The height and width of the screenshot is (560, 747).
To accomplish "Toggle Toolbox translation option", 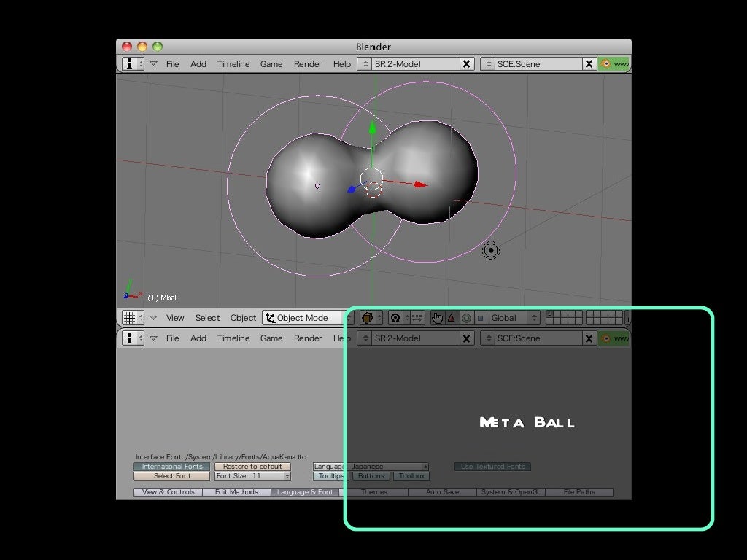I will (x=411, y=476).
